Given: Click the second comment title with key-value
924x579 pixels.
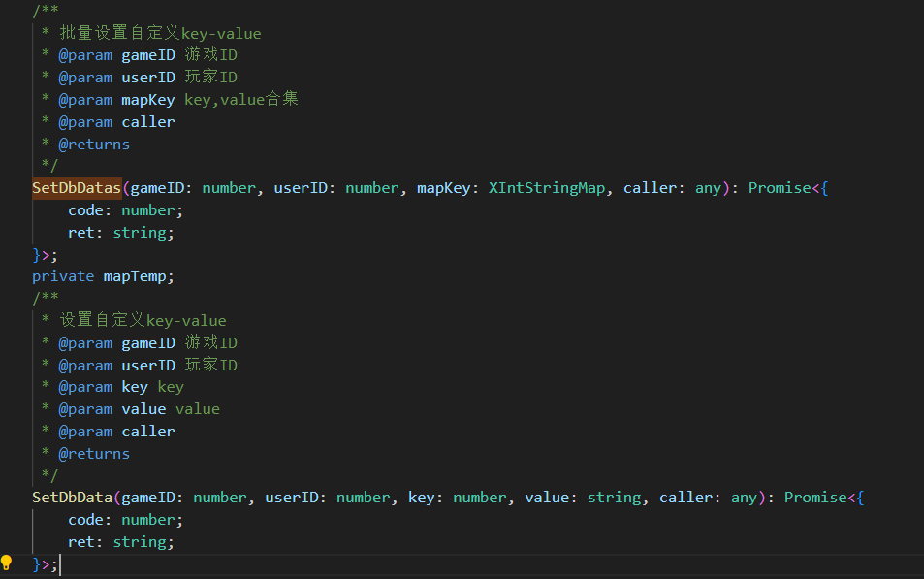Looking at the screenshot, I should tap(143, 320).
